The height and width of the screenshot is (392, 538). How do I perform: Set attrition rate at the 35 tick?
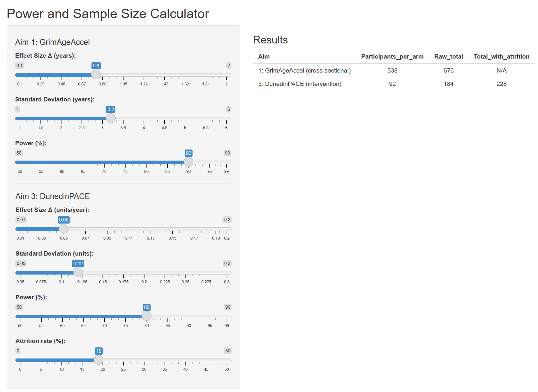(165, 360)
